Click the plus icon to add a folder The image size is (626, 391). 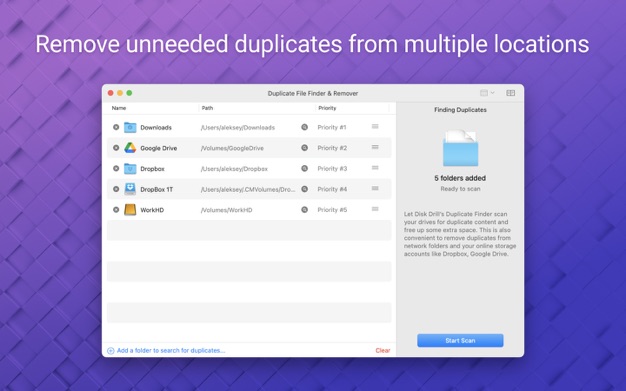click(x=111, y=351)
